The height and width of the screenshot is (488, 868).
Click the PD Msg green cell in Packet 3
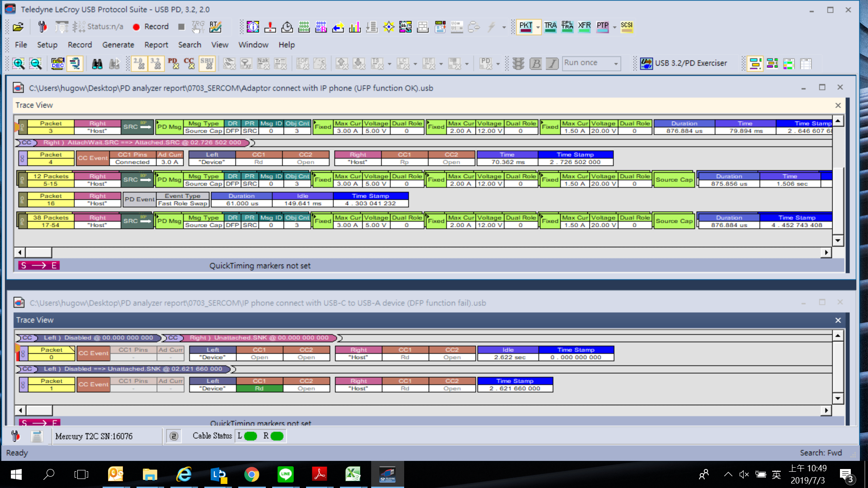[x=169, y=127]
